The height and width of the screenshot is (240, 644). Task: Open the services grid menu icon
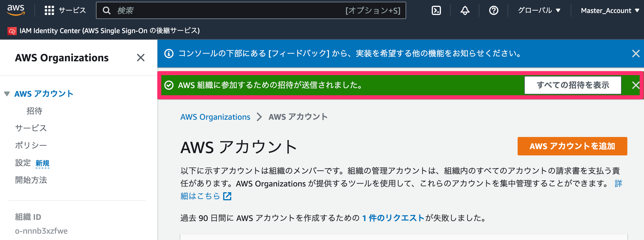click(x=49, y=10)
